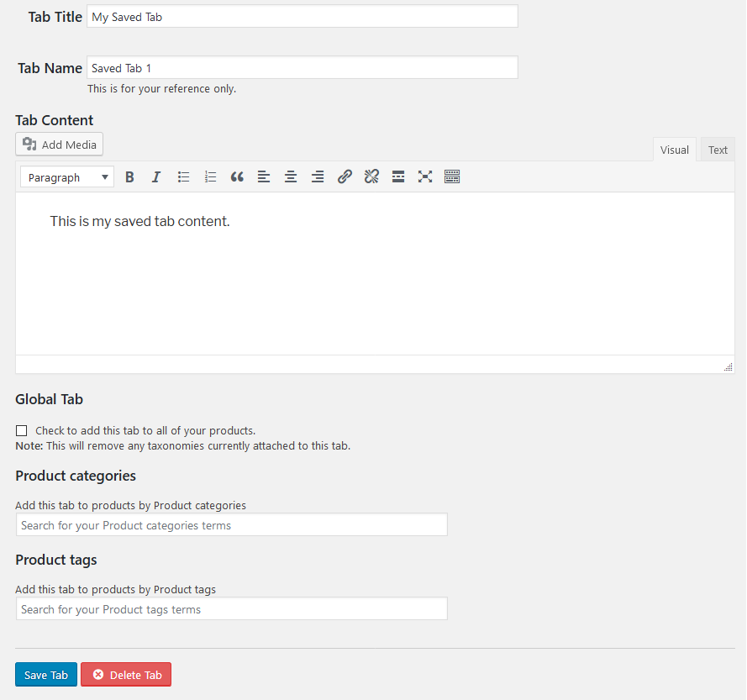Align text right in editor
The width and height of the screenshot is (747, 700).
(318, 176)
